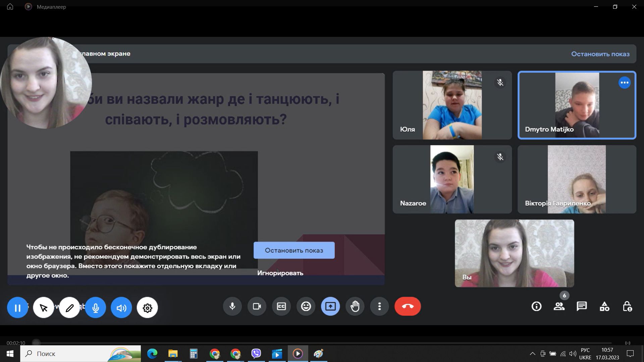Toggle the camera button
Screen dimensions: 644x362
[257, 306]
